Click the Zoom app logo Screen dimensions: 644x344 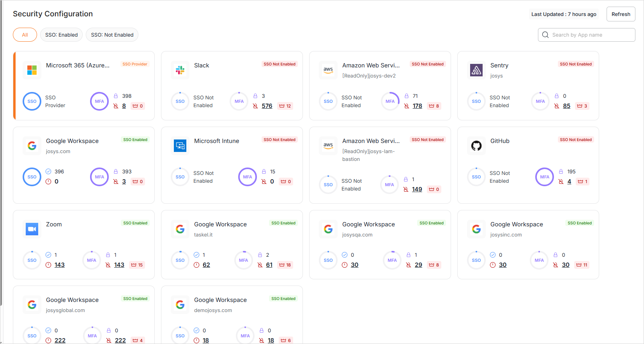pyautogui.click(x=32, y=229)
